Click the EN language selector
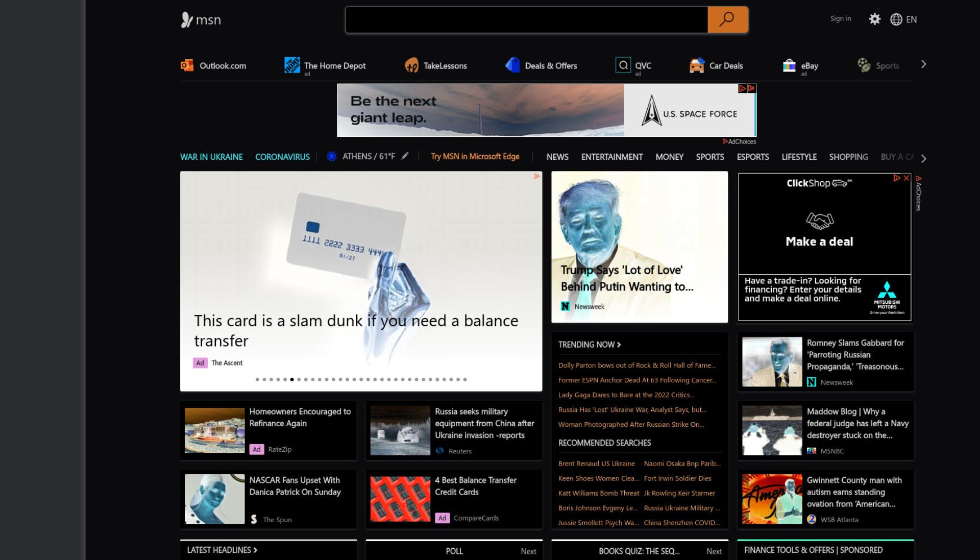The height and width of the screenshot is (560, 980). pos(911,19)
